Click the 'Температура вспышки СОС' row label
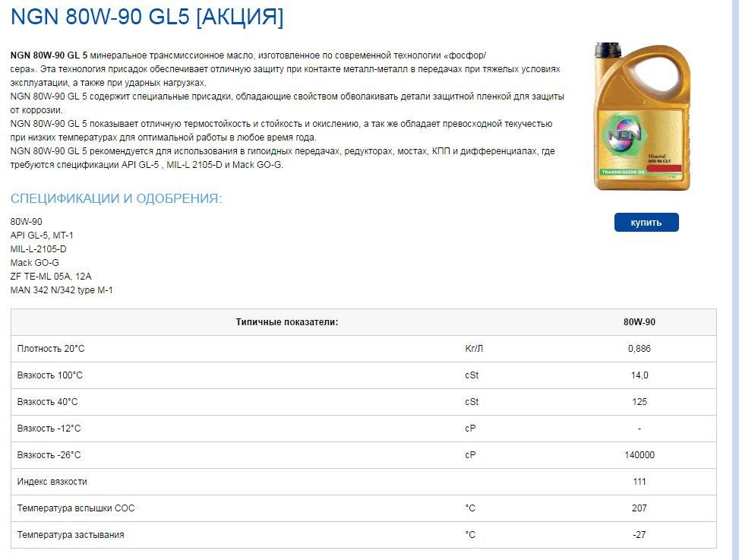The height and width of the screenshot is (560, 739). pyautogui.click(x=76, y=508)
